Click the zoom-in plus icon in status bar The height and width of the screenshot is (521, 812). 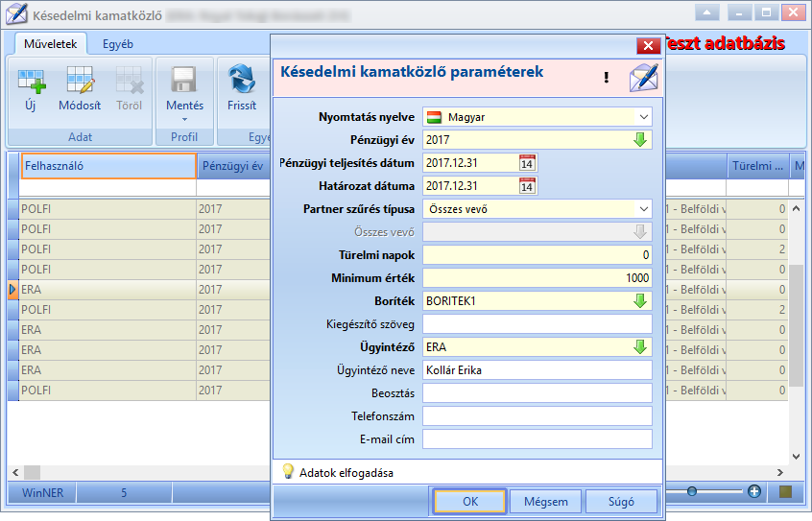[754, 491]
